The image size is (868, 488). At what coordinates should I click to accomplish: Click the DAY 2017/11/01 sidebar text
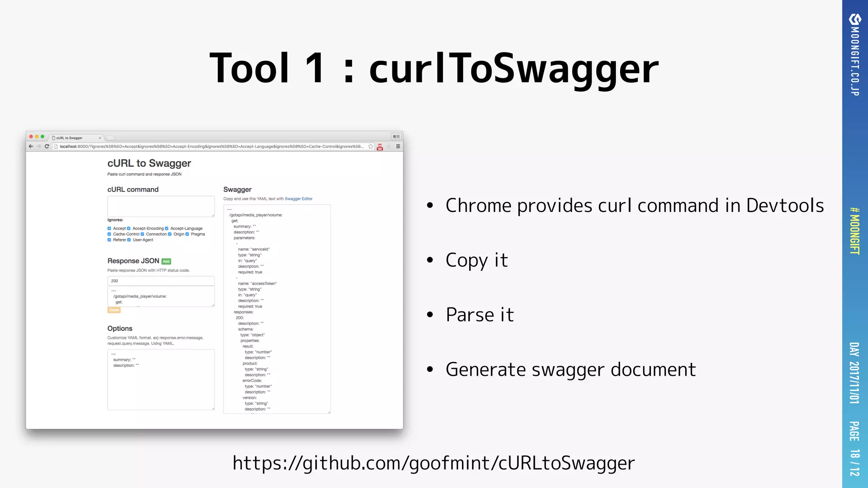pos(854,373)
